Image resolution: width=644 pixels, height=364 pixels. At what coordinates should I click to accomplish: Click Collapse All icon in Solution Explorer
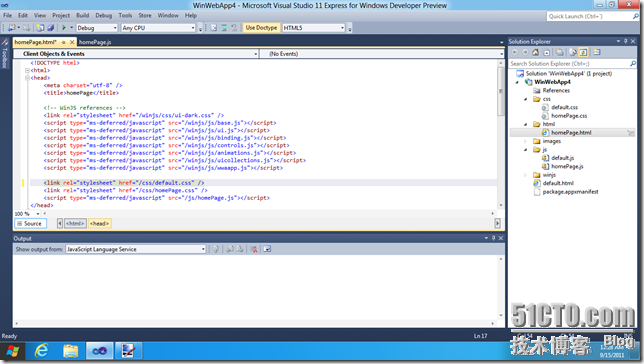point(546,52)
